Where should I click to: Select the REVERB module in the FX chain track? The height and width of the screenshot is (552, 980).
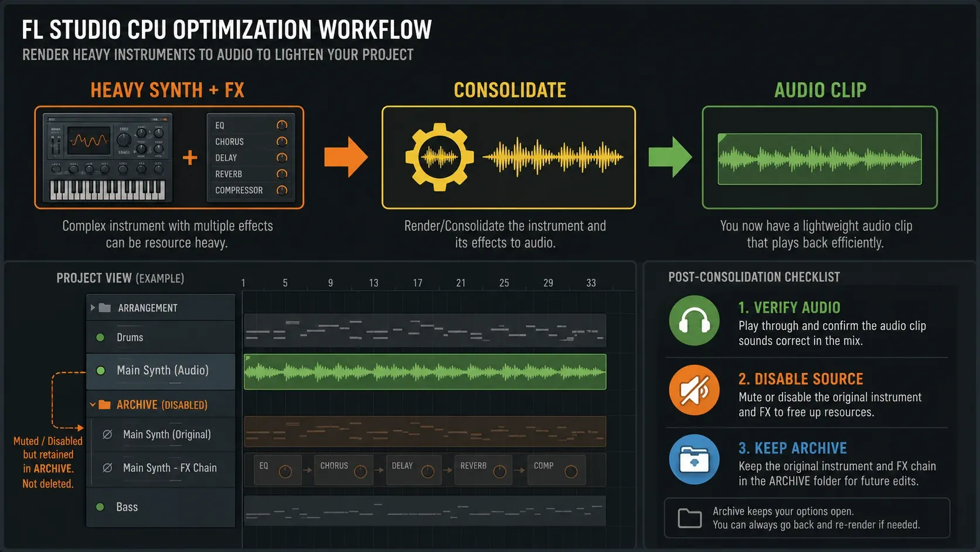pyautogui.click(x=483, y=469)
